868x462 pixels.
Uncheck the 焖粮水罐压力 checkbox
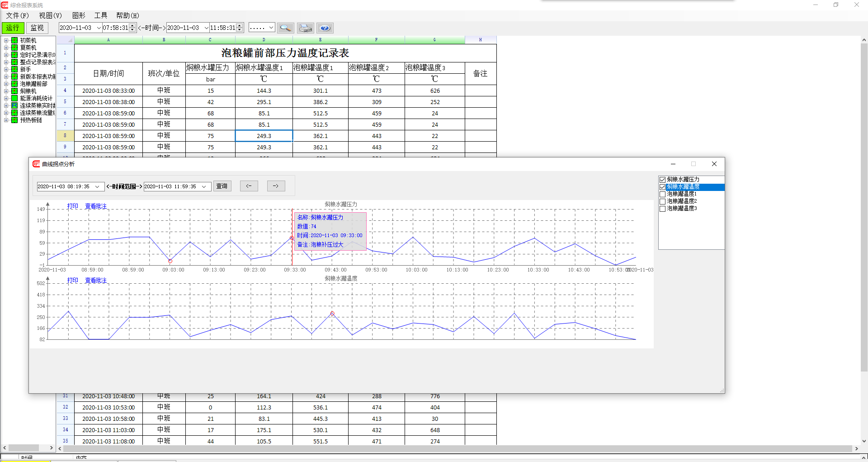pos(663,180)
